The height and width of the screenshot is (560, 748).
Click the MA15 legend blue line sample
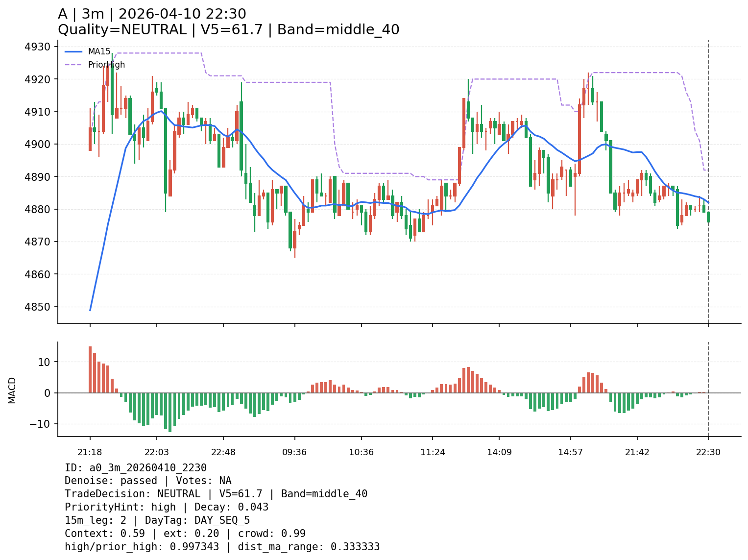pos(73,51)
